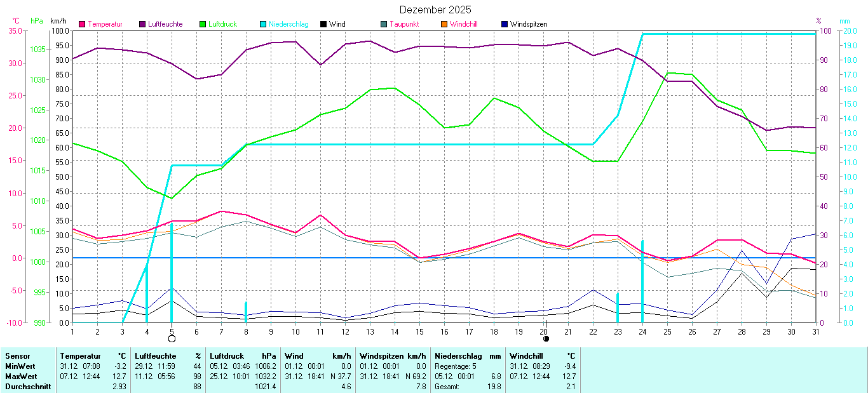868x393 pixels.
Task: Click the dark blue Windspitzen legend square
Action: pos(505,24)
